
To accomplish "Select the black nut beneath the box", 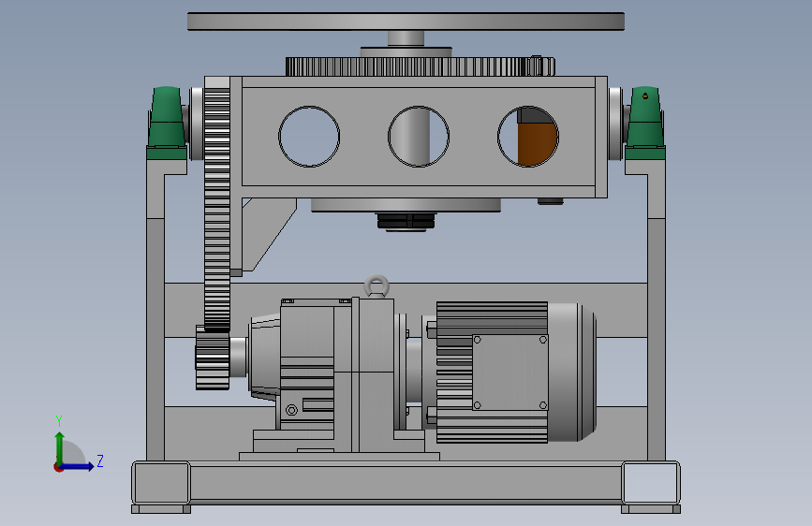I will (406, 222).
